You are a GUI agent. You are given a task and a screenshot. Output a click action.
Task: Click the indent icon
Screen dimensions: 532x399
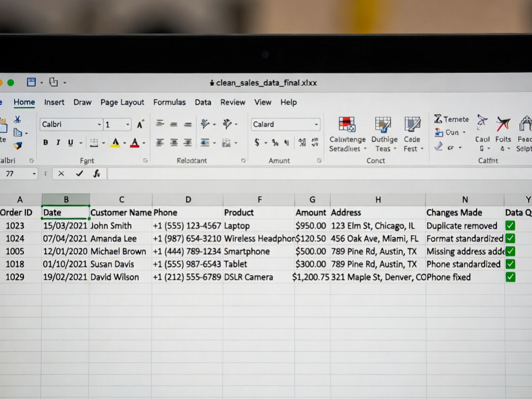pyautogui.click(x=205, y=143)
